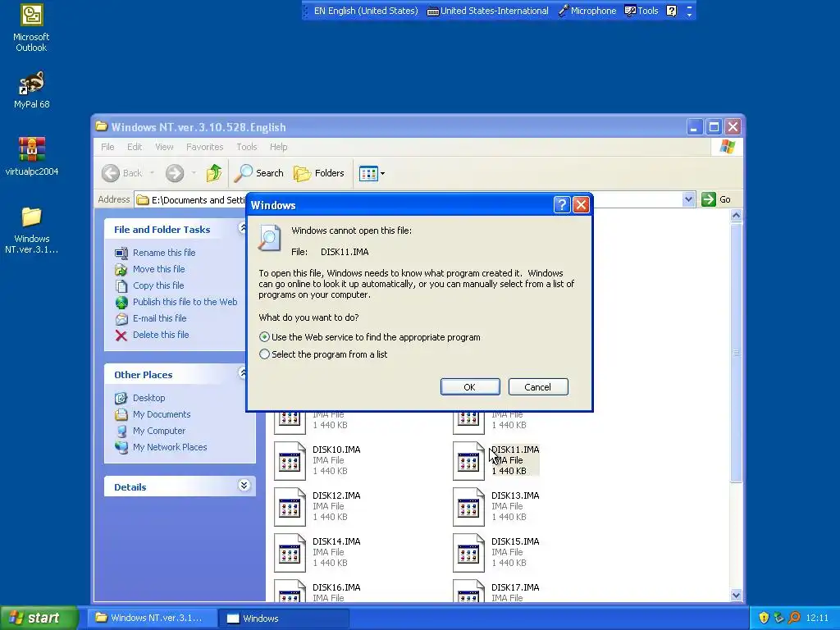This screenshot has height=630, width=840.
Task: Click United States-International keyboard layout
Action: pyautogui.click(x=487, y=11)
